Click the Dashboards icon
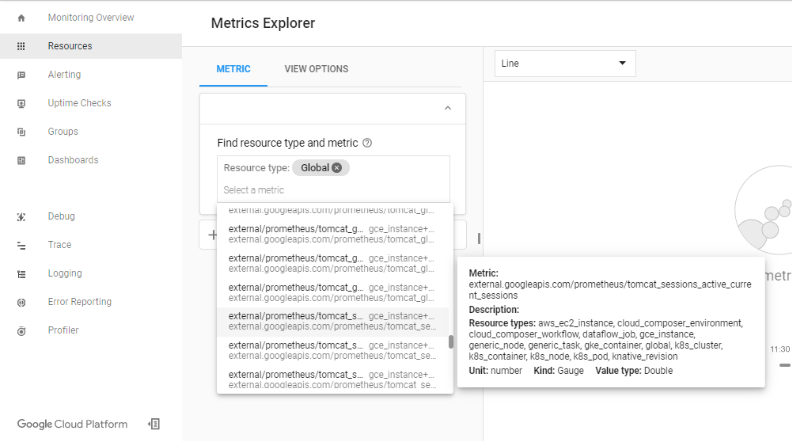The height and width of the screenshot is (441, 792). (x=21, y=161)
